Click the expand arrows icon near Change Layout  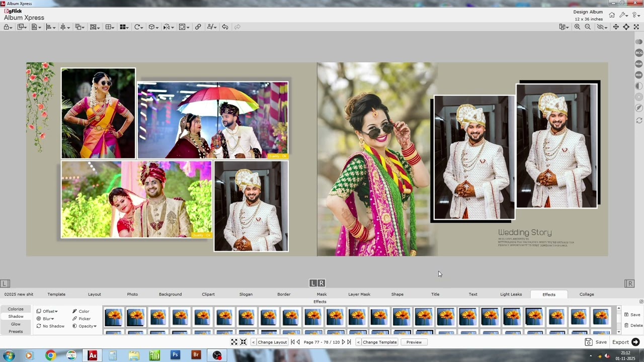tap(234, 342)
